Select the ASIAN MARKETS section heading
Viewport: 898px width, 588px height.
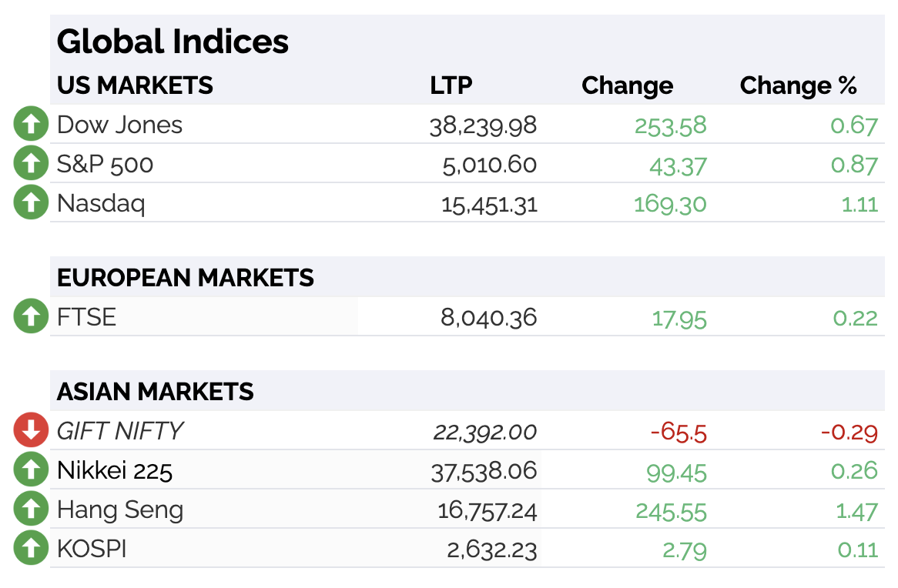pyautogui.click(x=156, y=392)
